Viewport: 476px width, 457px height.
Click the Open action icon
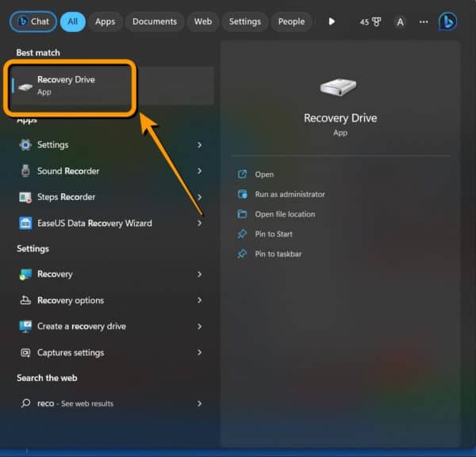[242, 175]
